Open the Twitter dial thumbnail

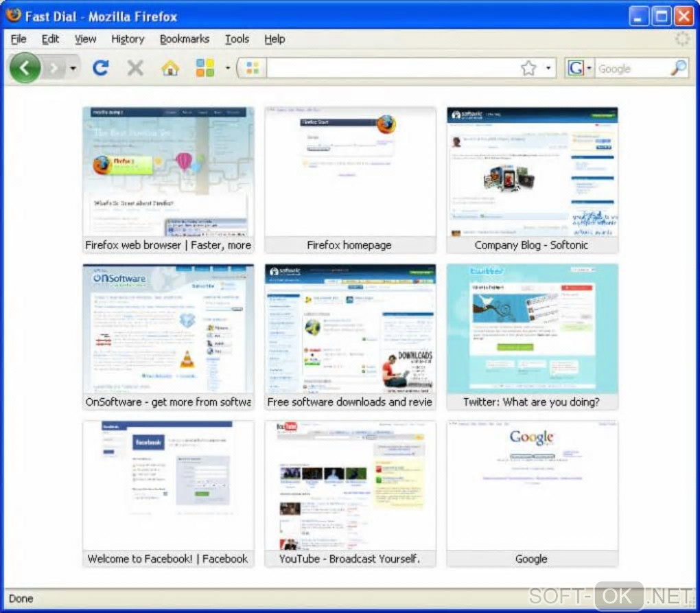coord(532,329)
